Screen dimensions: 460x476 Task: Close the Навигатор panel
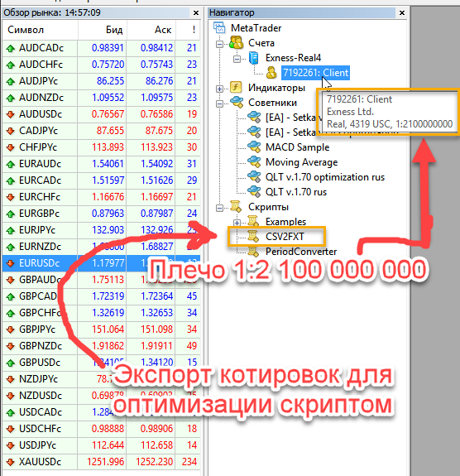pos(402,12)
